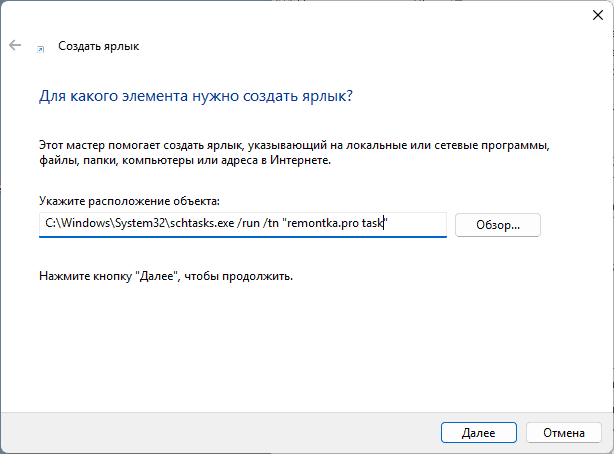Click the description line starting 'Этот мастер помогает'
The width and height of the screenshot is (614, 454).
[294, 145]
